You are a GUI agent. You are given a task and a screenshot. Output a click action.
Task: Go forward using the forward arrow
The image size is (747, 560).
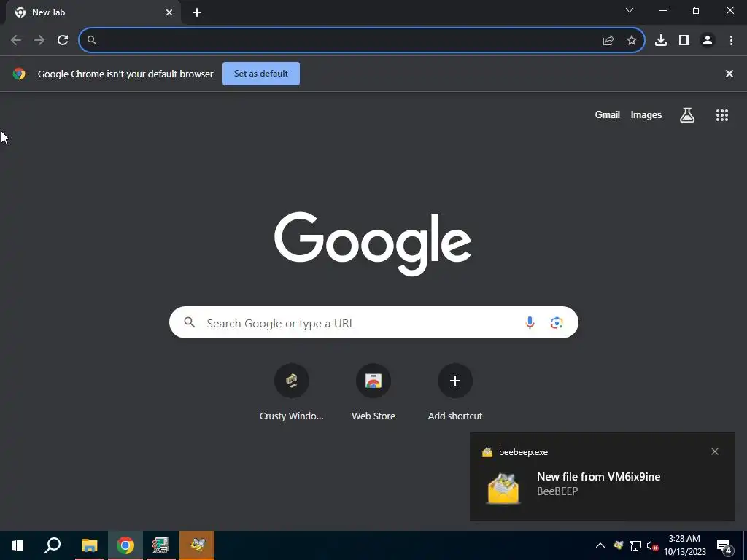(39, 41)
